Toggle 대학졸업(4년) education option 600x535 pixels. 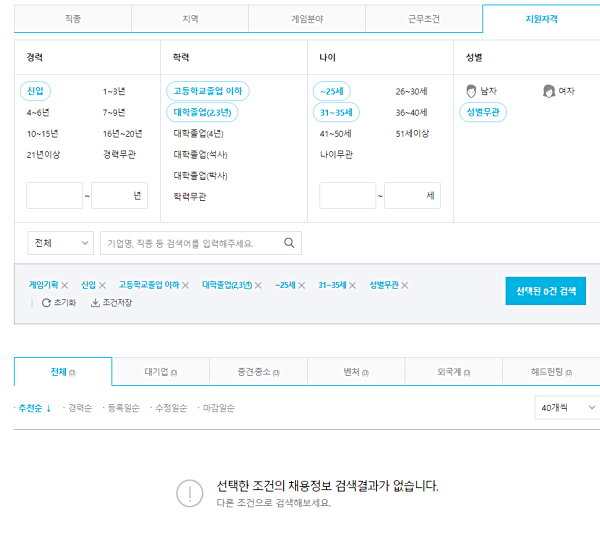click(198, 134)
